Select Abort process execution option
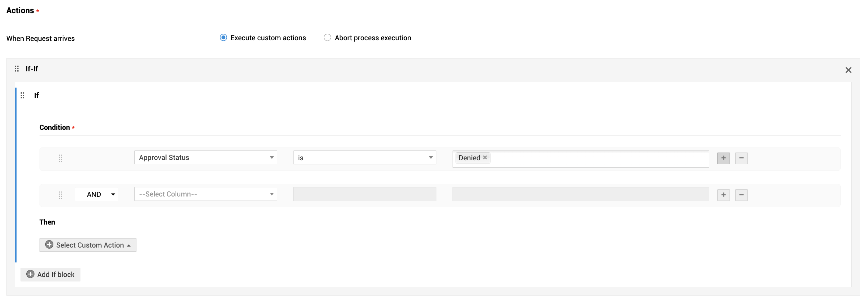The height and width of the screenshot is (301, 868). (327, 38)
